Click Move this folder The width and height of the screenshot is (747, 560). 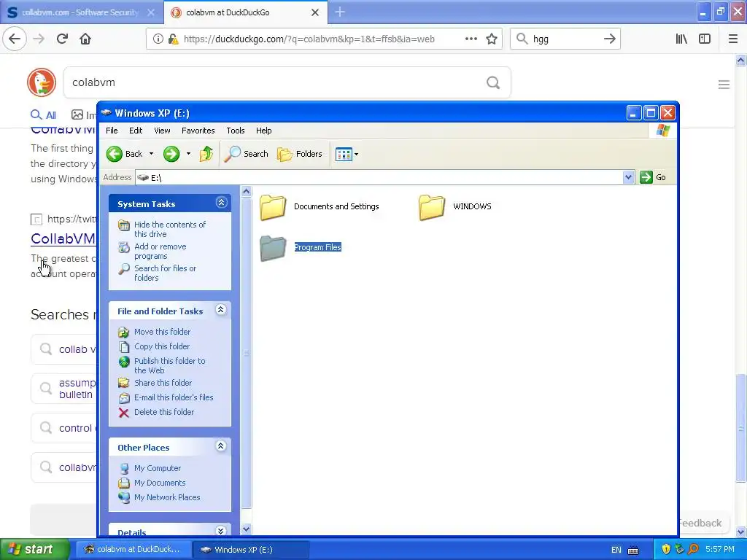[162, 332]
